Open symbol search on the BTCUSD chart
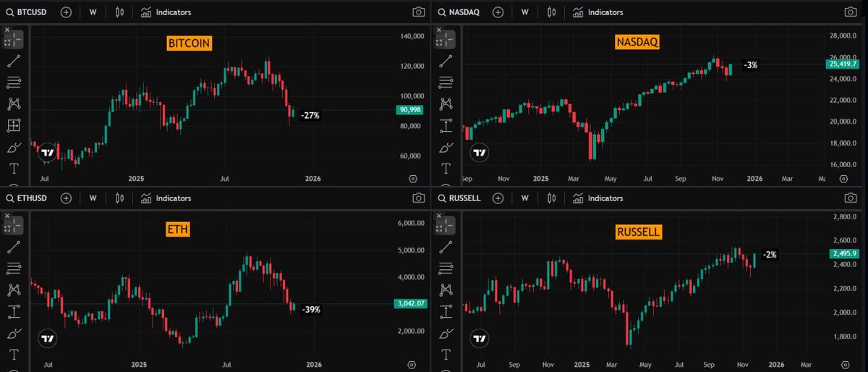Image resolution: width=868 pixels, height=372 pixels. (27, 12)
